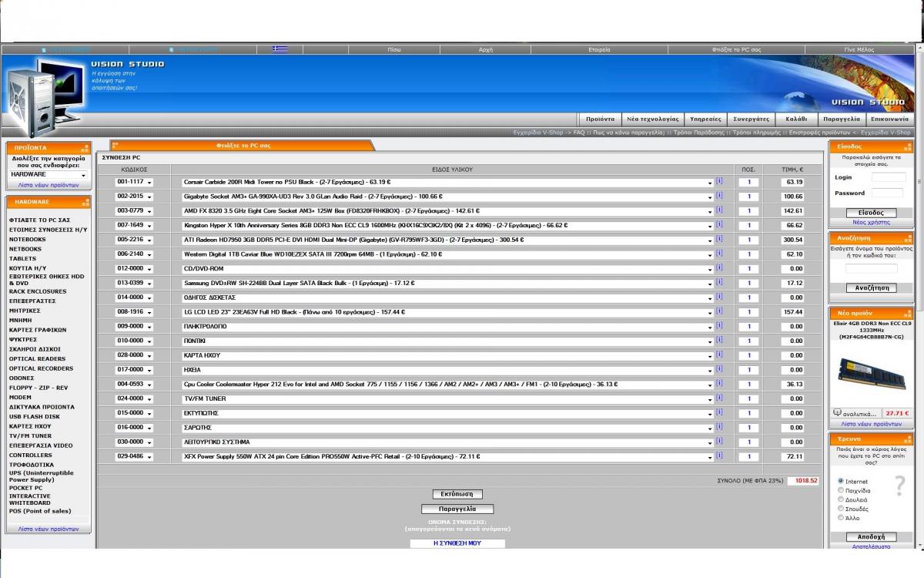Image resolution: width=924 pixels, height=578 pixels.
Task: Click the Παραγγελία order button
Action: coord(457,509)
